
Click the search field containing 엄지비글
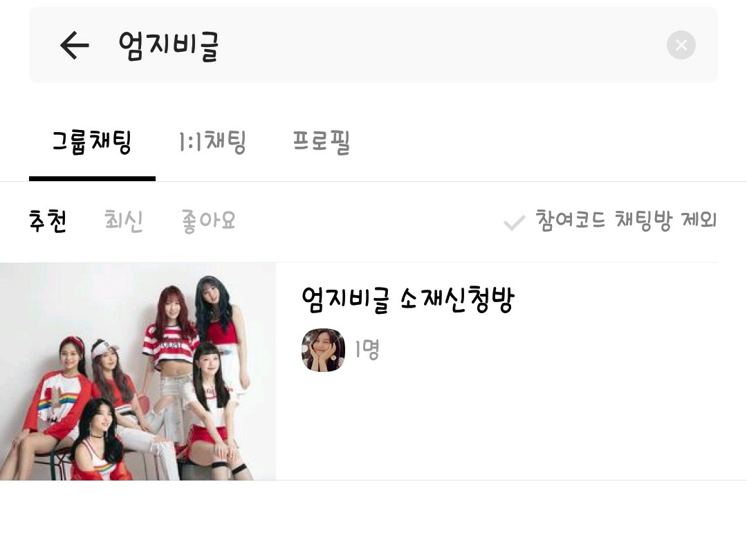pos(373,45)
